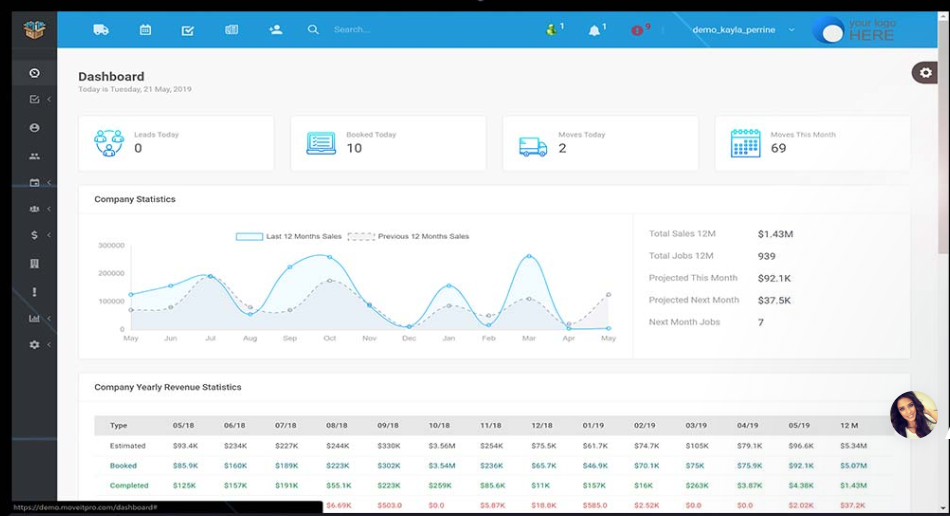
Task: Click the checked task icon in top bar
Action: tap(188, 30)
